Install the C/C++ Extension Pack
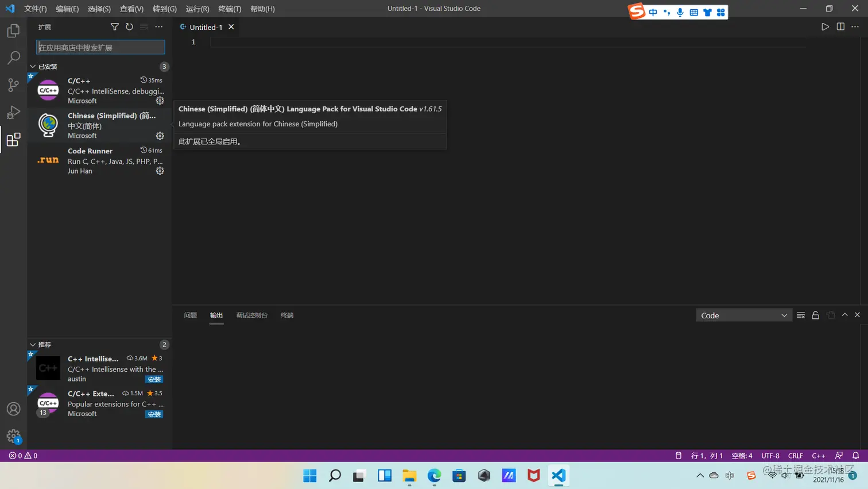The image size is (868, 489). (x=154, y=414)
